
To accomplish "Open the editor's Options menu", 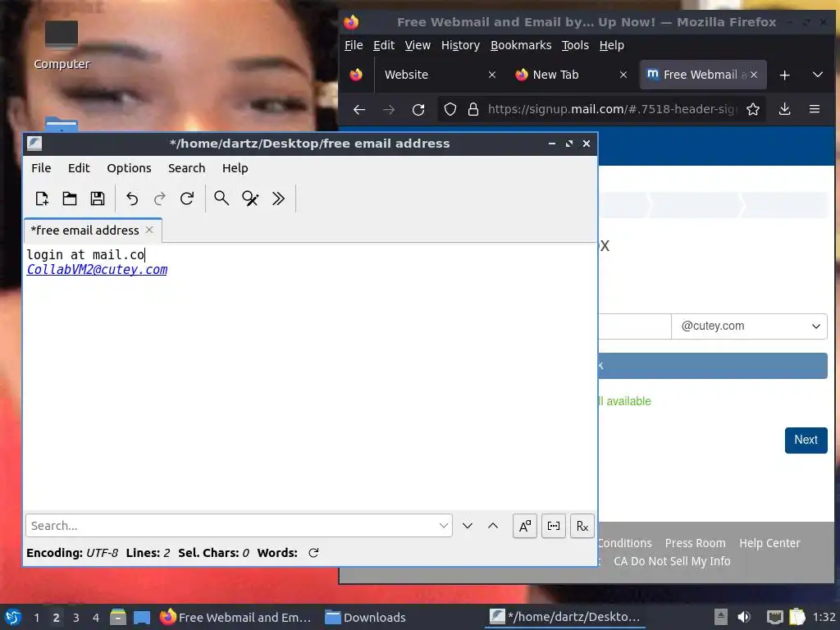I will pos(129,168).
